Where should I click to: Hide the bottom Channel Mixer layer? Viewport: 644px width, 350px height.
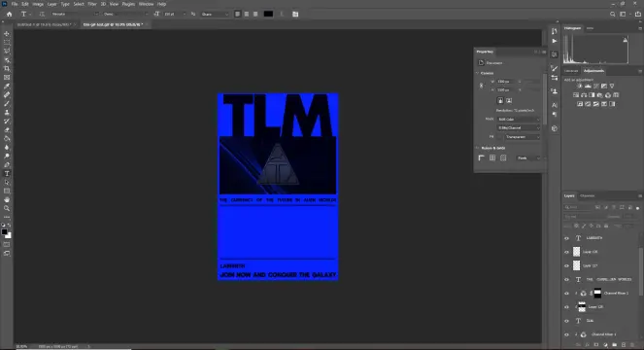[567, 334]
